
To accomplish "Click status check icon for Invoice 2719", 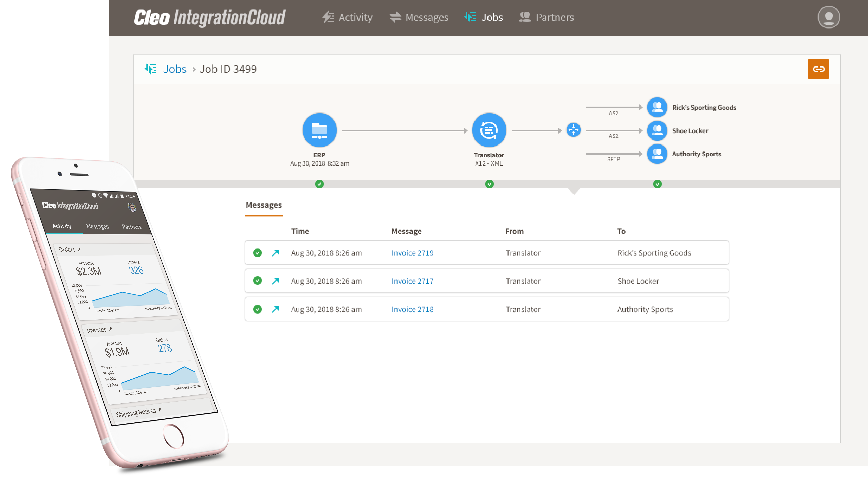I will click(257, 253).
